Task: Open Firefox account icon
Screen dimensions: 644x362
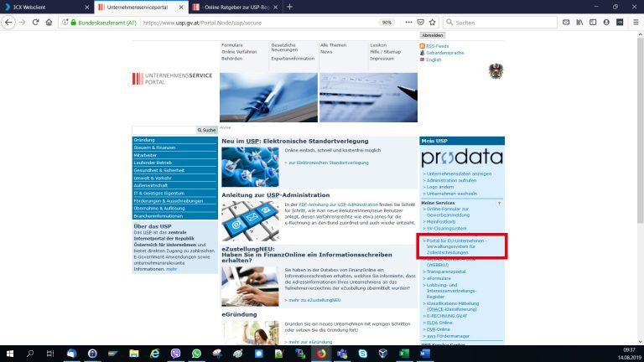Action: pyautogui.click(x=606, y=23)
